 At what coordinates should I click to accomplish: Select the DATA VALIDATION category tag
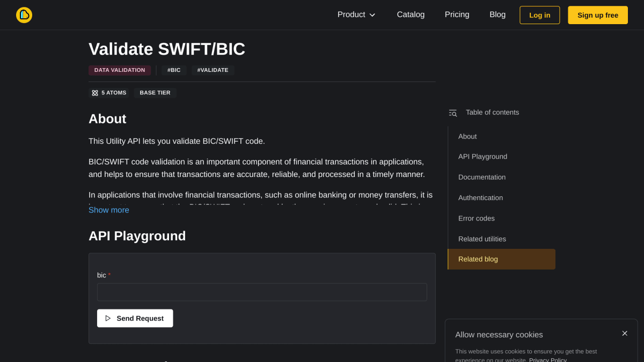(120, 70)
